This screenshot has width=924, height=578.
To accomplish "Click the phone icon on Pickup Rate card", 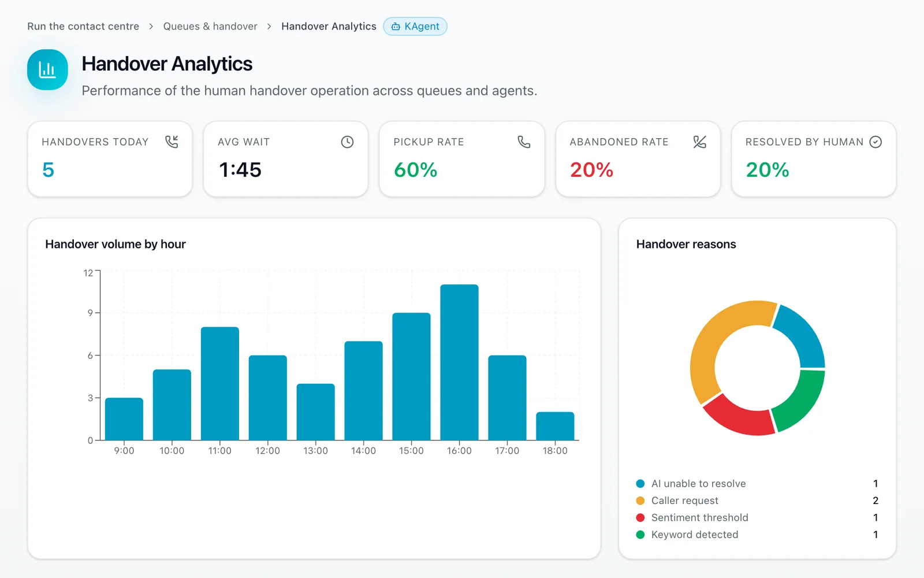I will (524, 142).
